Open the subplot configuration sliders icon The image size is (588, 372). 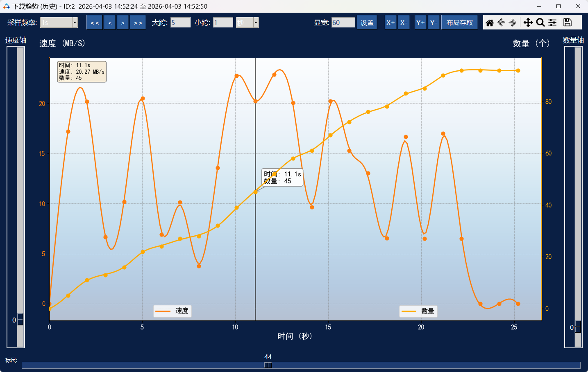tap(552, 23)
